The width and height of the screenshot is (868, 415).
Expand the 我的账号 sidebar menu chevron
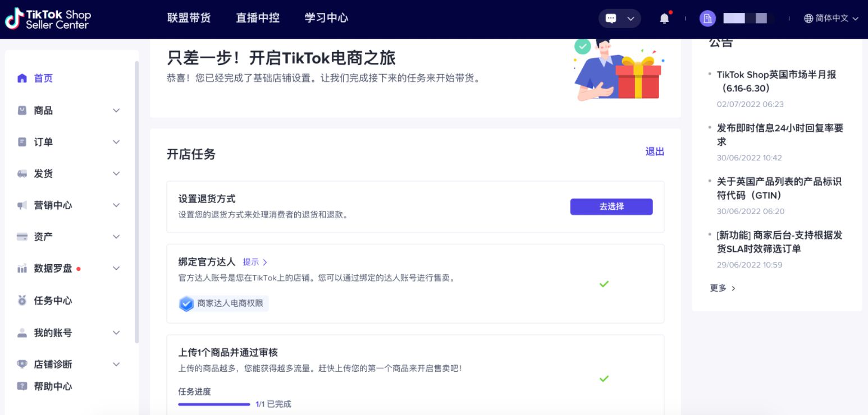pos(116,333)
